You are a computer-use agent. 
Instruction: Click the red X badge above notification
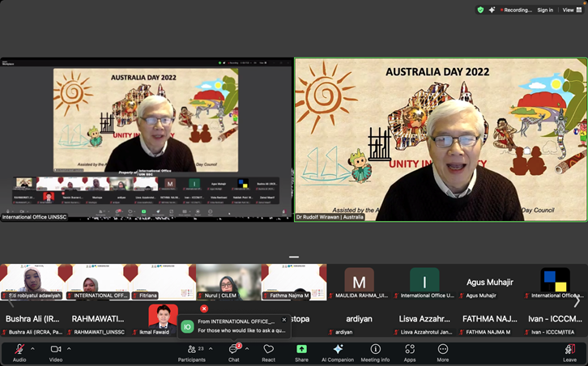(x=204, y=309)
